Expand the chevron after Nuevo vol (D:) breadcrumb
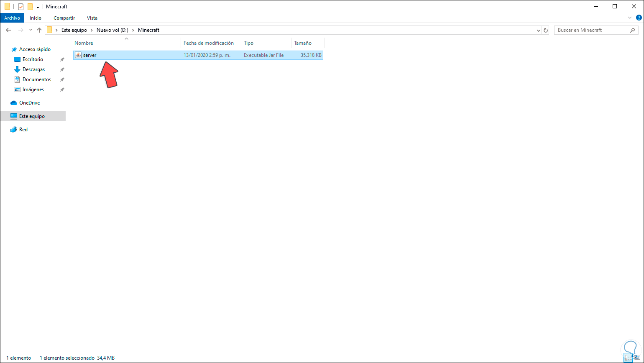The image size is (644, 363). pyautogui.click(x=134, y=30)
